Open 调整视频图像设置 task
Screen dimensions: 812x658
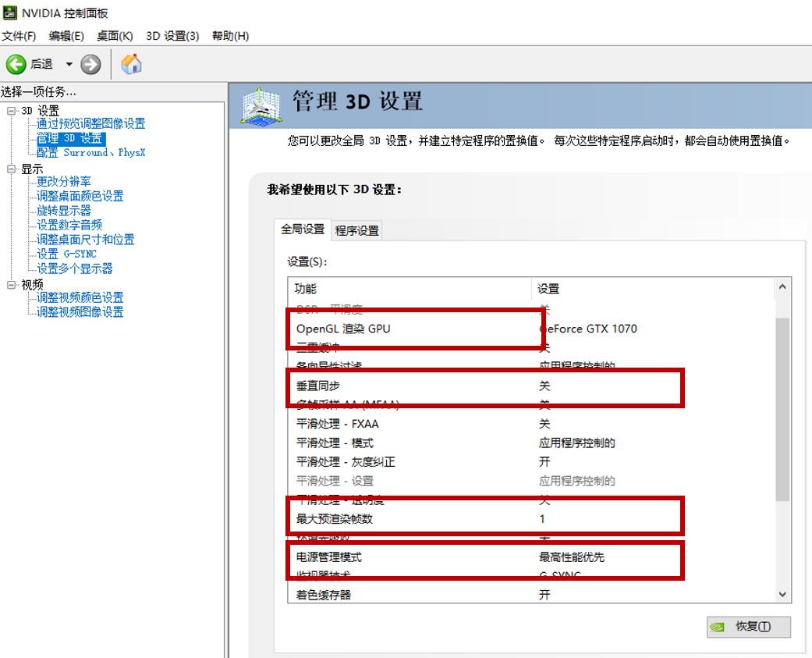80,312
